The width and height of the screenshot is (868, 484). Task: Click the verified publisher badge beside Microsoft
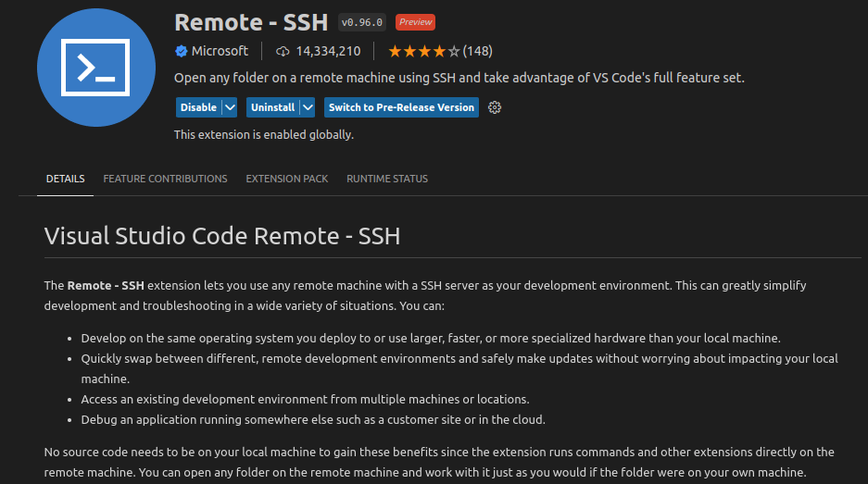tap(181, 52)
